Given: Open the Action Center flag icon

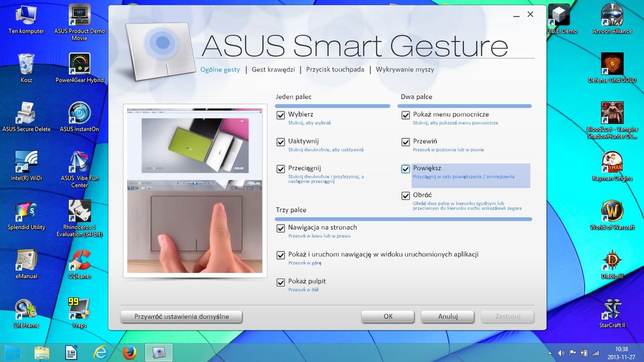Looking at the screenshot, I should click(x=573, y=353).
